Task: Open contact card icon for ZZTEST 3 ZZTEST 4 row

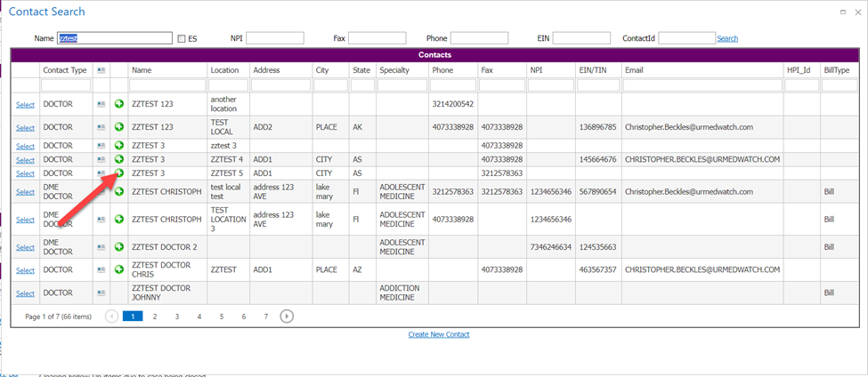Action: pyautogui.click(x=101, y=159)
